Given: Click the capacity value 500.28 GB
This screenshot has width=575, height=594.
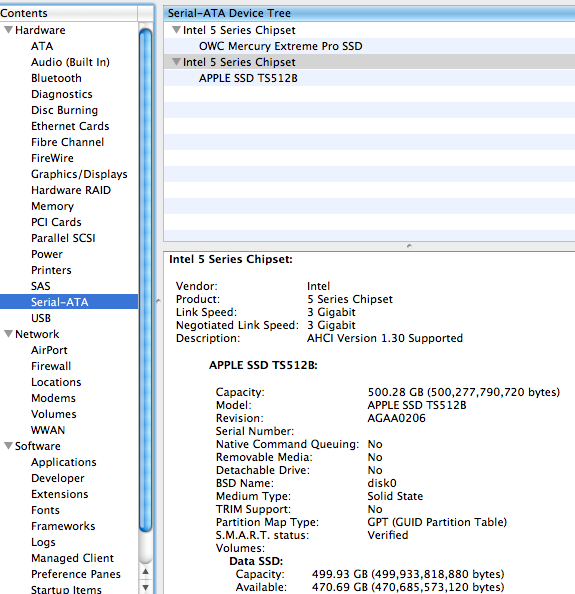Looking at the screenshot, I should click(464, 392).
